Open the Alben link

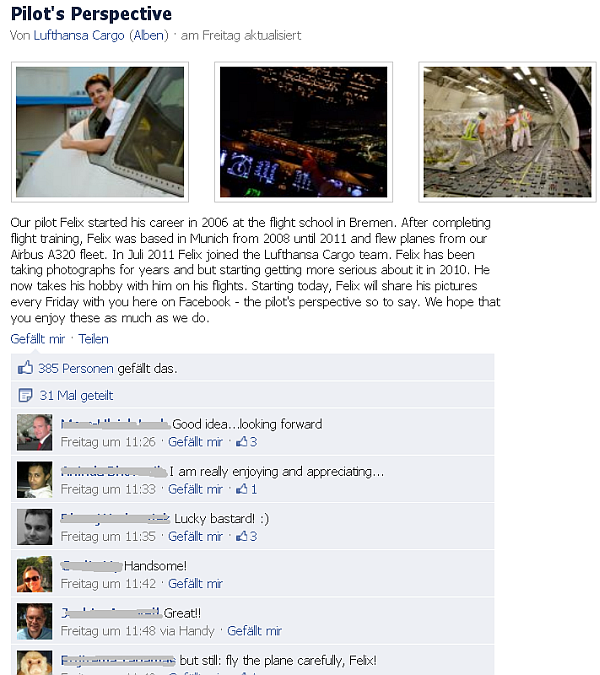(148, 35)
